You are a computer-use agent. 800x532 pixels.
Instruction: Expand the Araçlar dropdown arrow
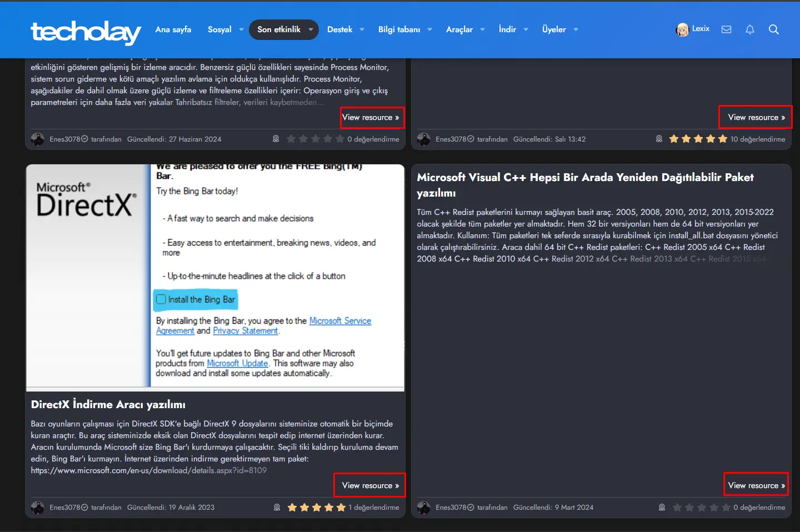coord(482,29)
